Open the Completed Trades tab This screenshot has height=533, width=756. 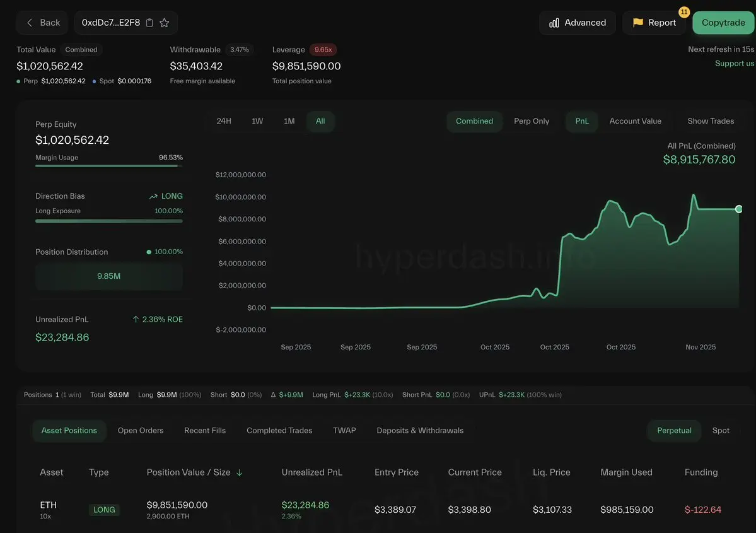coord(279,430)
